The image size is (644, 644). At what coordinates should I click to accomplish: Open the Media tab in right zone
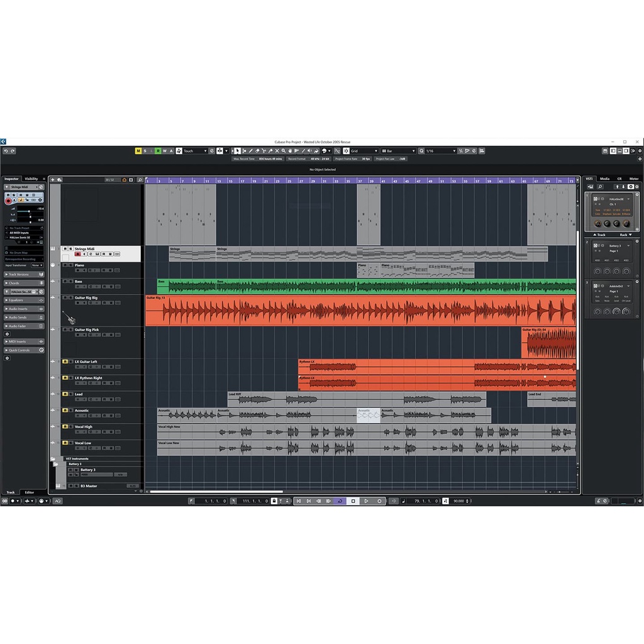[604, 179]
